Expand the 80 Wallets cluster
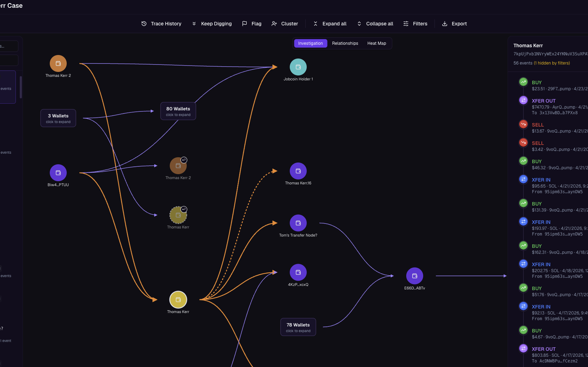The width and height of the screenshot is (588, 367). 178,111
